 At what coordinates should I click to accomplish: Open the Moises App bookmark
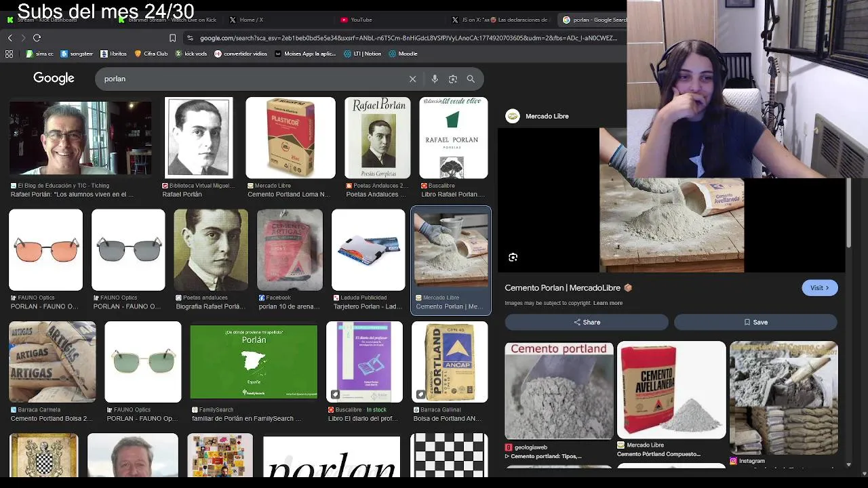pos(305,54)
